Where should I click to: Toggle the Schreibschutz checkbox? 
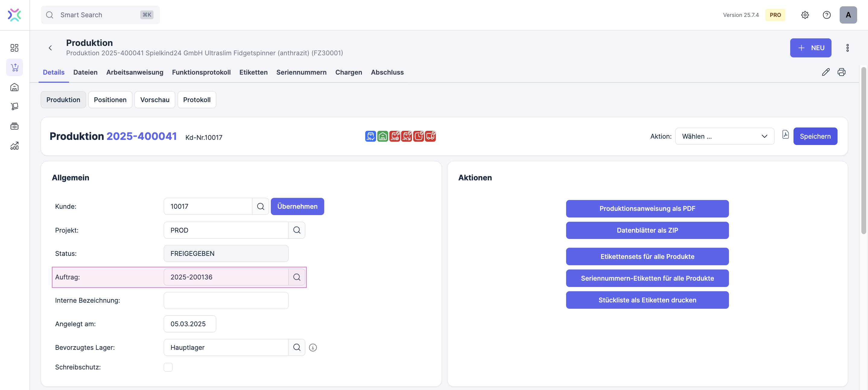click(168, 367)
